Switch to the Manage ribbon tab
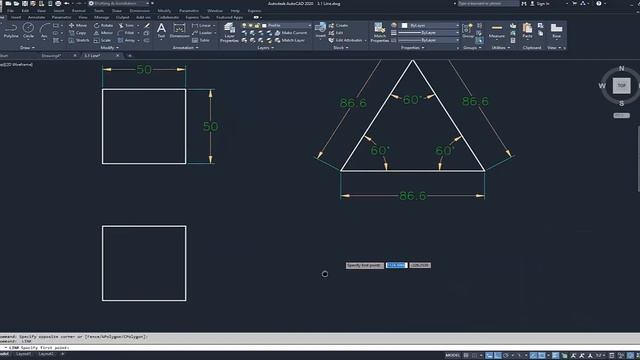The image size is (640, 360). click(x=101, y=17)
